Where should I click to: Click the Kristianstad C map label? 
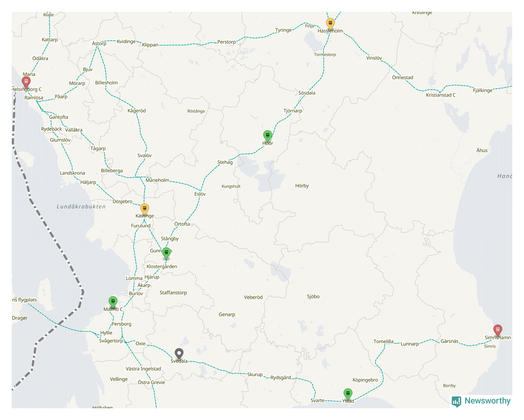pyautogui.click(x=441, y=95)
